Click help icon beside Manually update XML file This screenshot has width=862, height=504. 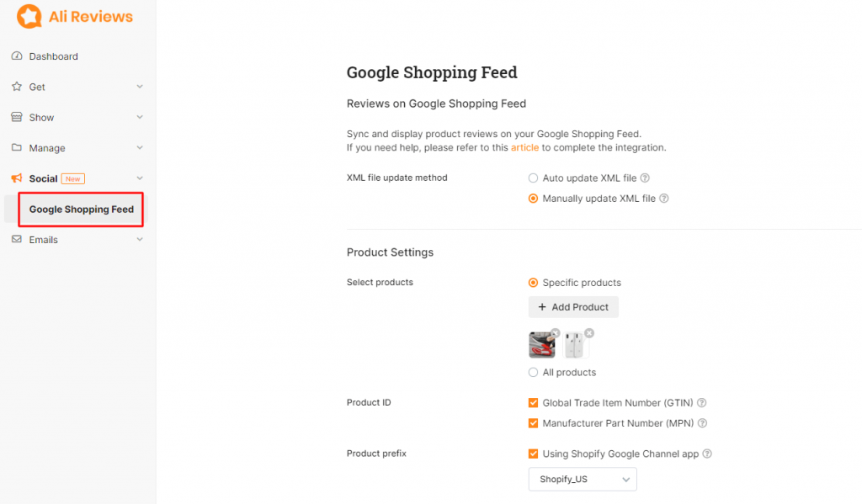tap(664, 199)
